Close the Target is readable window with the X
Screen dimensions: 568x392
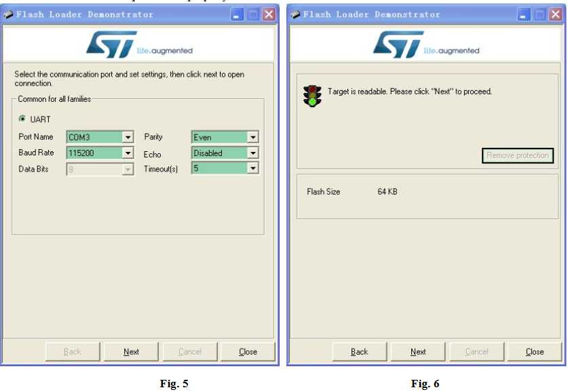[x=556, y=14]
